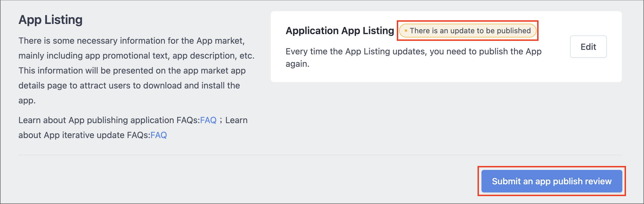This screenshot has height=204, width=644.
Task: Open the App publishing application FAQ link
Action: coord(208,120)
